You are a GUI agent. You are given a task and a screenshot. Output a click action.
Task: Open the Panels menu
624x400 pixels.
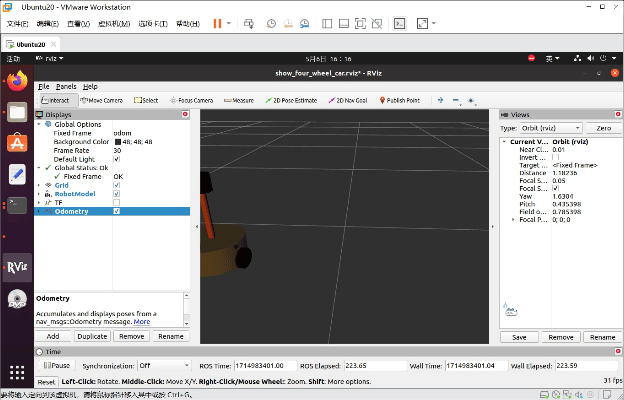pyautogui.click(x=66, y=86)
